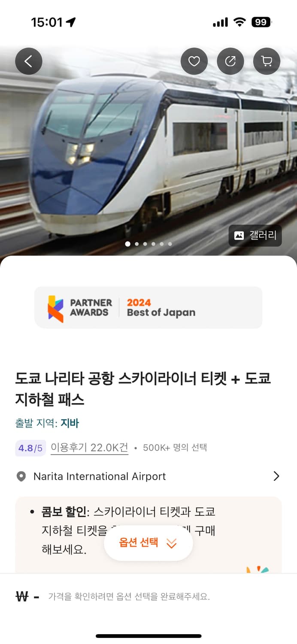Screen dimensions: 297x644
Task: Expand options with double chevron icon
Action: [171, 544]
